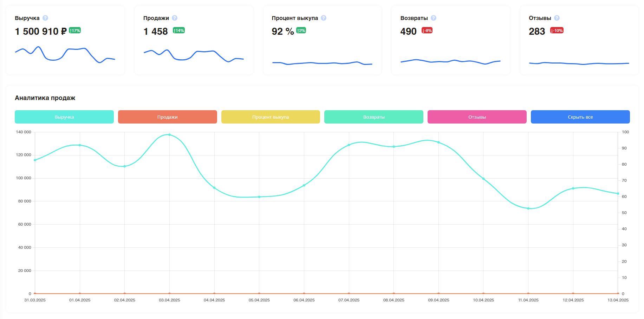Click the 31.03.2025 x-axis date label
The image size is (644, 319).
point(35,300)
